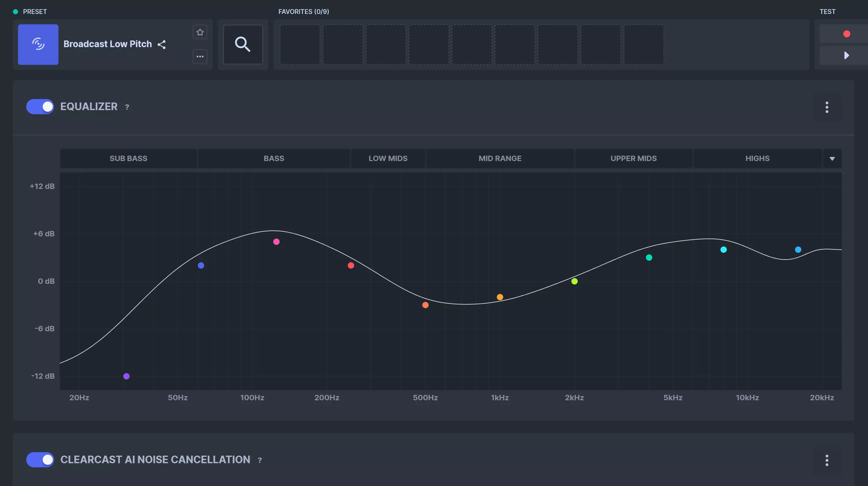Toggle ClearCast AI Noise Cancellation switch

pyautogui.click(x=40, y=460)
